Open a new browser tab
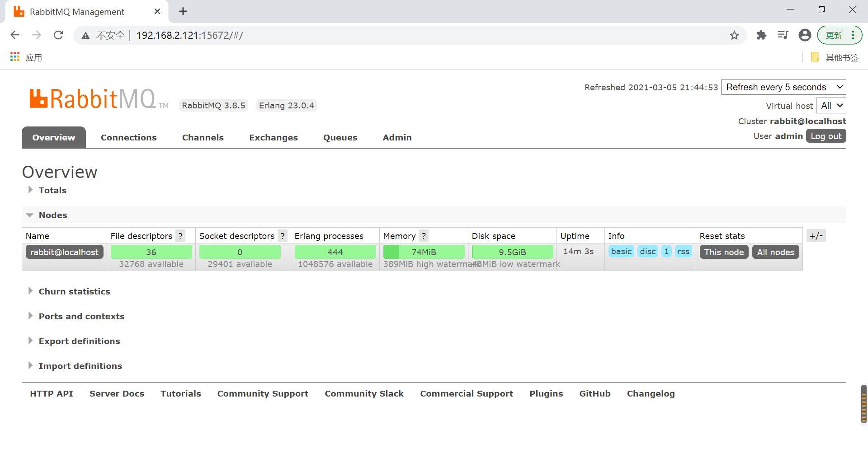This screenshot has width=868, height=467. pyautogui.click(x=183, y=11)
